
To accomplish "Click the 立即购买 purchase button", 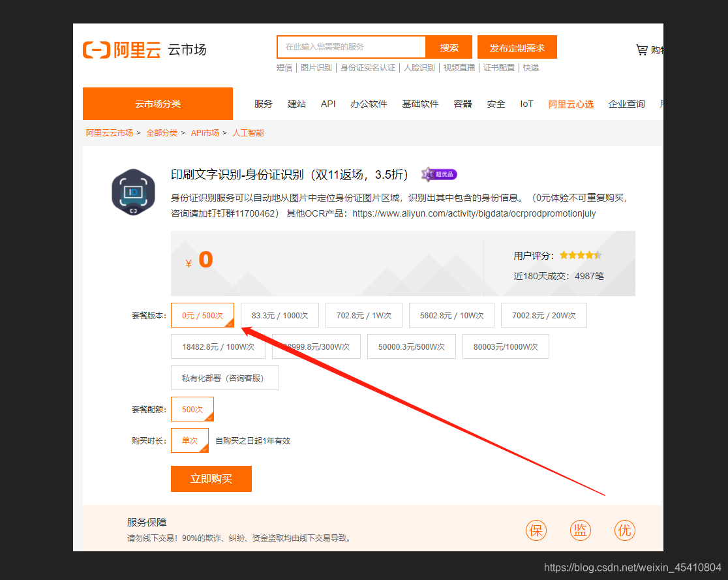I will [211, 478].
